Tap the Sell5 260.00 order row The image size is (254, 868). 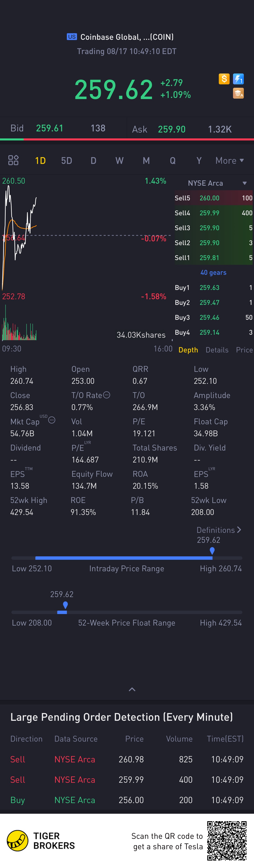(x=213, y=198)
